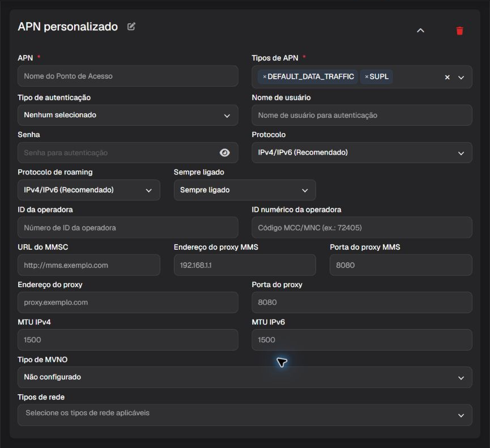The height and width of the screenshot is (448, 490).
Task: Click the ID numérico da operadora label
Action: pos(297,210)
